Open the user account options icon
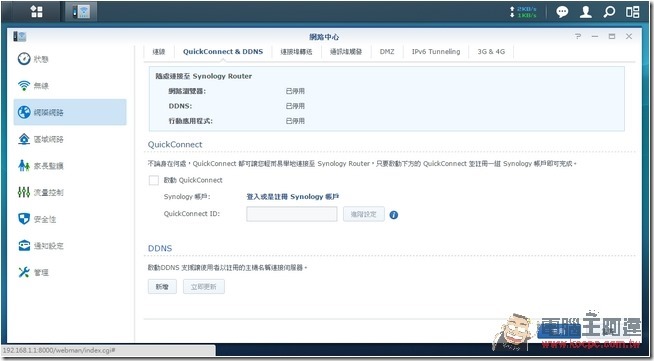The image size is (654, 361). (586, 12)
